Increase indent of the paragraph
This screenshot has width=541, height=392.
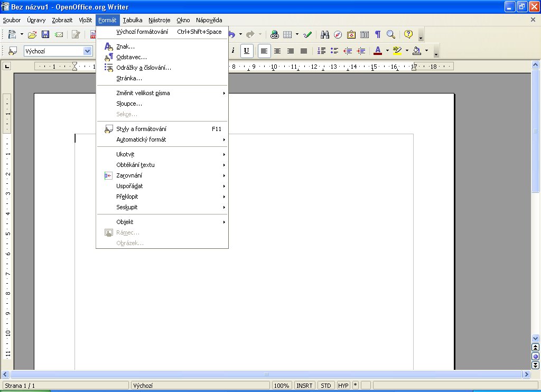pyautogui.click(x=361, y=51)
